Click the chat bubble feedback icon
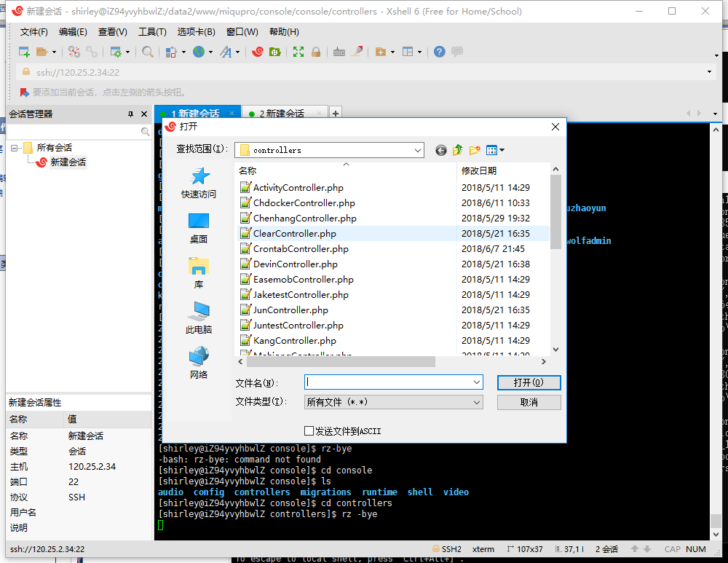728x563 pixels. pos(457,52)
